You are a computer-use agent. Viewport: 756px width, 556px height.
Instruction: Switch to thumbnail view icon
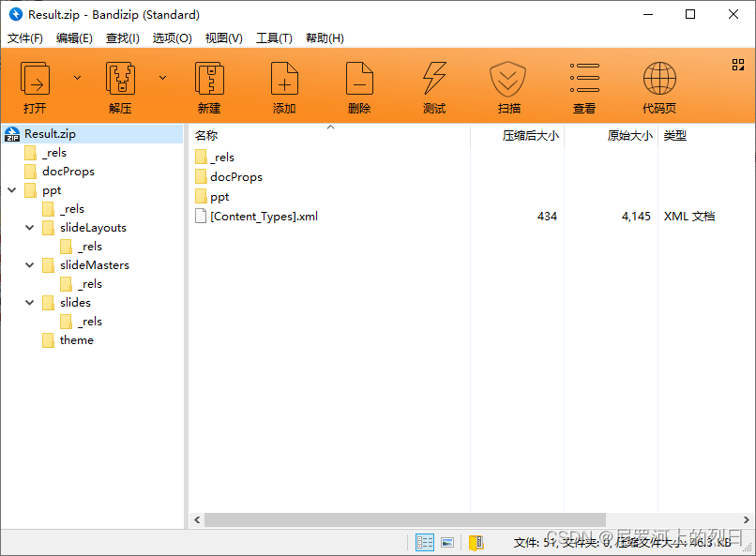click(447, 543)
